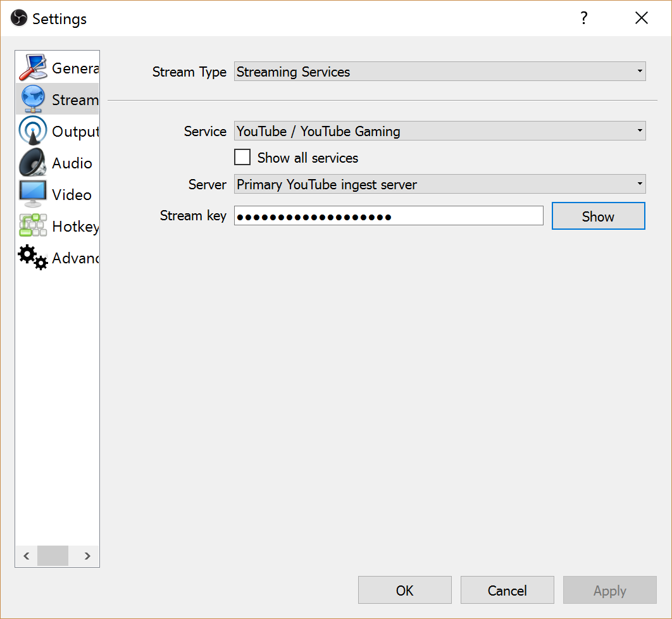This screenshot has width=672, height=619.
Task: Enable the Show all services checkbox
Action: coord(242,158)
